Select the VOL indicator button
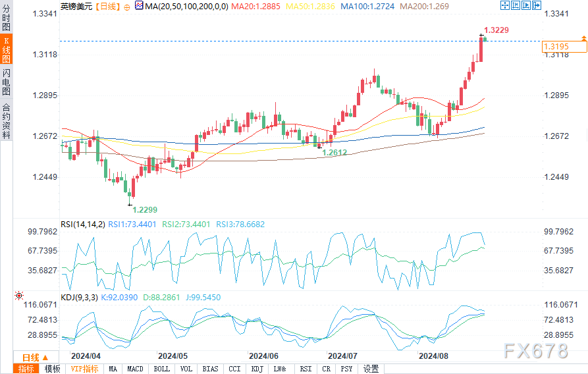Image resolution: width=588 pixels, height=374 pixels. pos(186,369)
